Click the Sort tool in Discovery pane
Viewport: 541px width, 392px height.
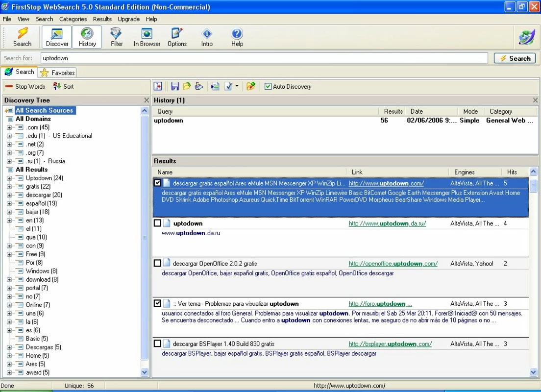pyautogui.click(x=64, y=87)
